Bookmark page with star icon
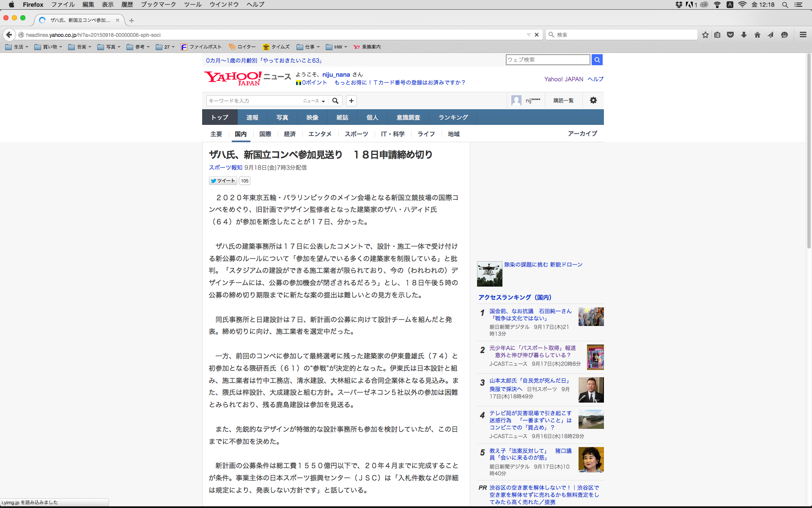The width and height of the screenshot is (812, 508). [705, 35]
